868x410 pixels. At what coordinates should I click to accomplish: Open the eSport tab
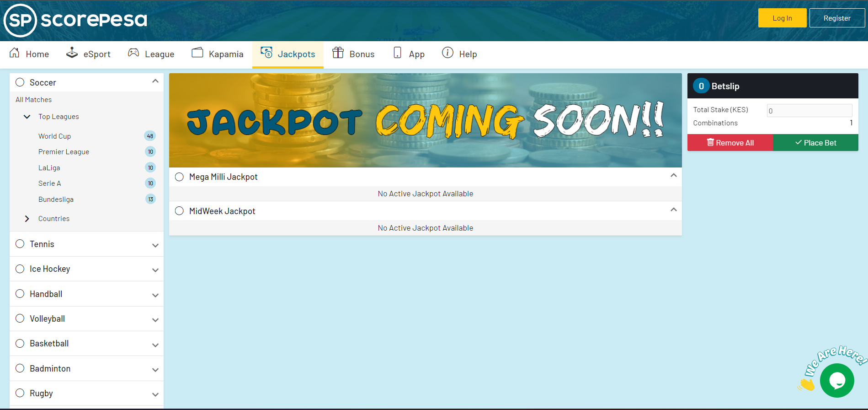88,54
